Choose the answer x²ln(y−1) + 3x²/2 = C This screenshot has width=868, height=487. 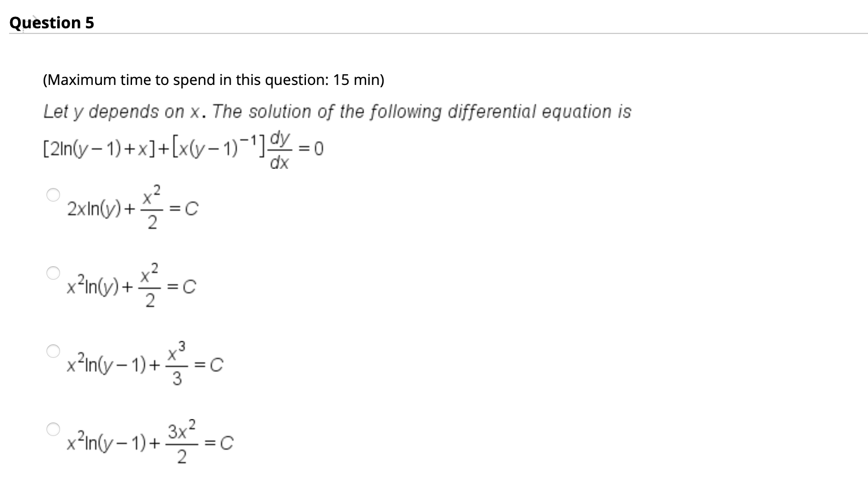pyautogui.click(x=54, y=429)
